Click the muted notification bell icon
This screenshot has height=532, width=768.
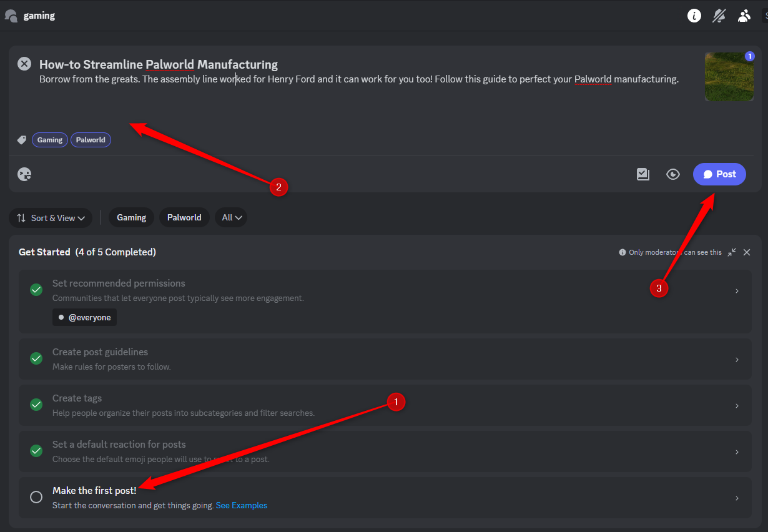(719, 16)
